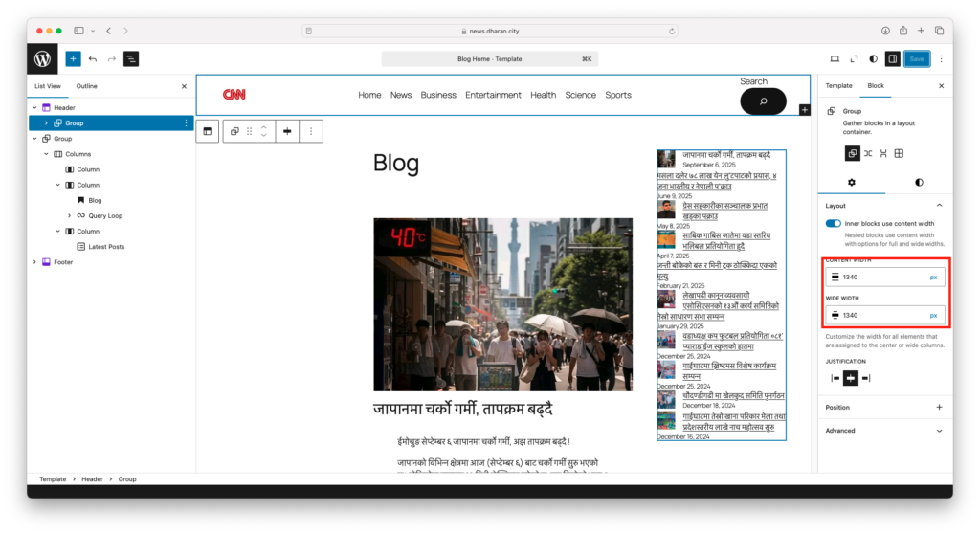Viewport: 980px width, 534px height.
Task: Click the browser back arrow
Action: tap(109, 31)
